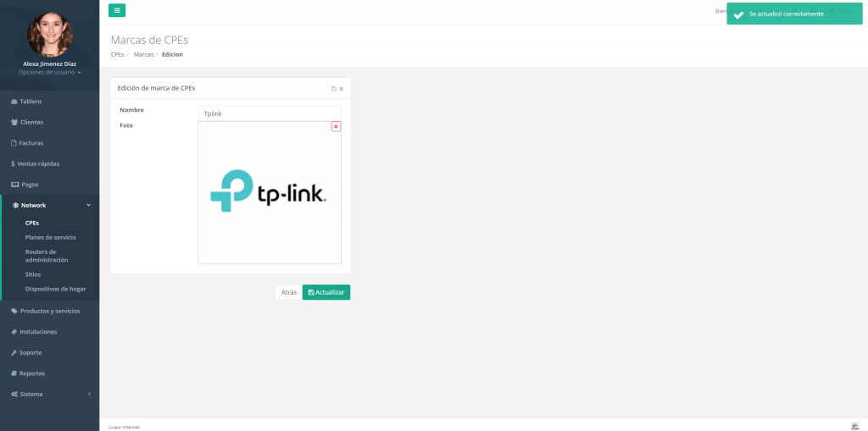Click the Atrás button
The image size is (868, 431).
(x=289, y=292)
